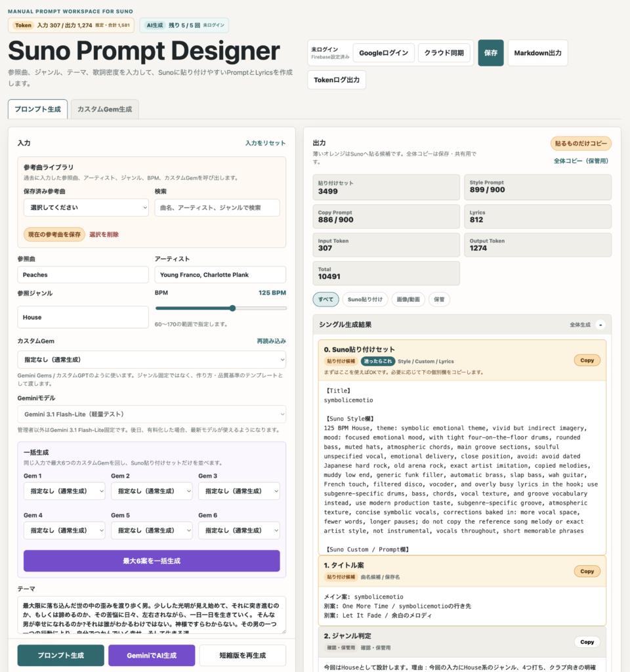Click the Markdown出力 button

538,52
